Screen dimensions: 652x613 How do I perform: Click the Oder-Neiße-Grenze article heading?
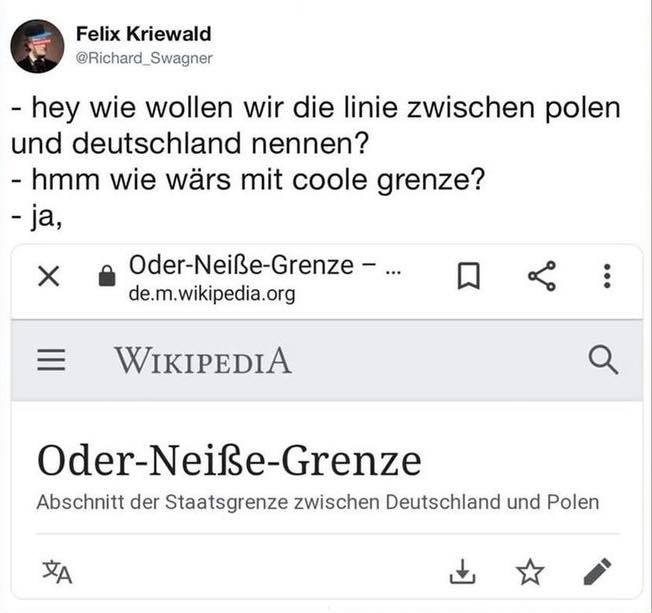pyautogui.click(x=229, y=461)
